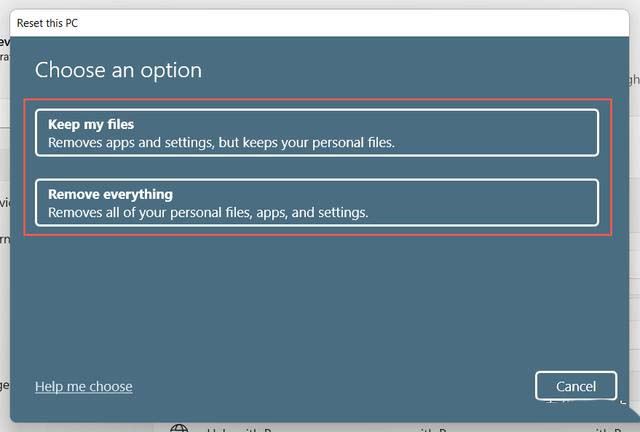Select the Remove everything option

[x=316, y=203]
